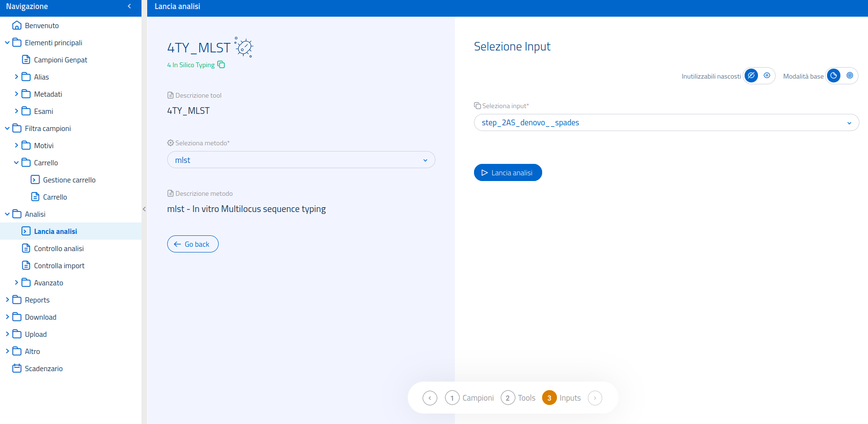Switch Inutilizzabili toggle to visible eye
The image size is (868, 424).
click(767, 76)
